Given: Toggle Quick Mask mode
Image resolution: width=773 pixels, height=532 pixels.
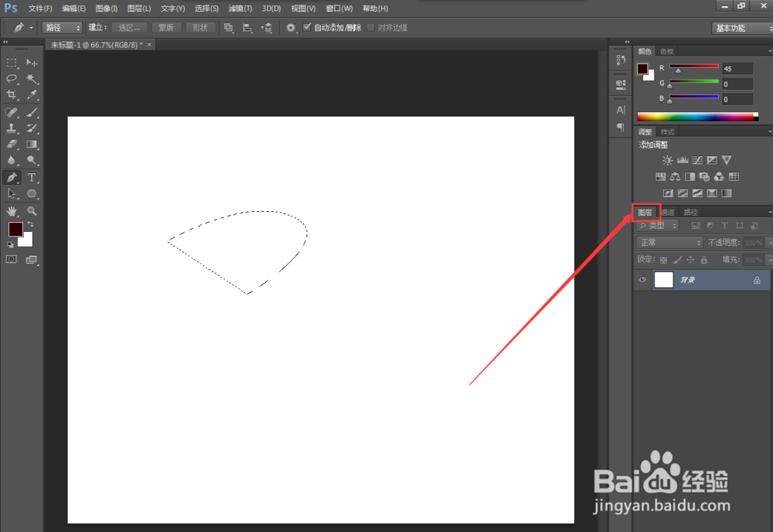Looking at the screenshot, I should click(12, 259).
